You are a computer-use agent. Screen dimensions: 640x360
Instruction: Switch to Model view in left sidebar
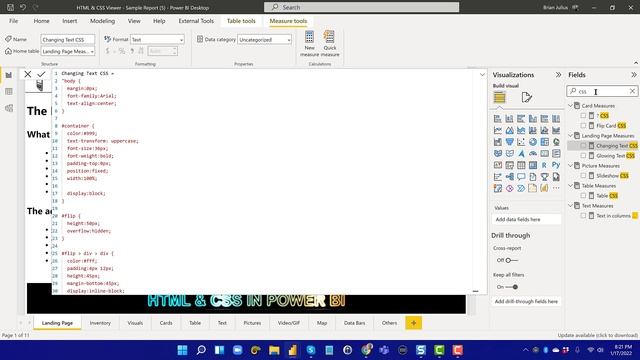click(x=9, y=108)
